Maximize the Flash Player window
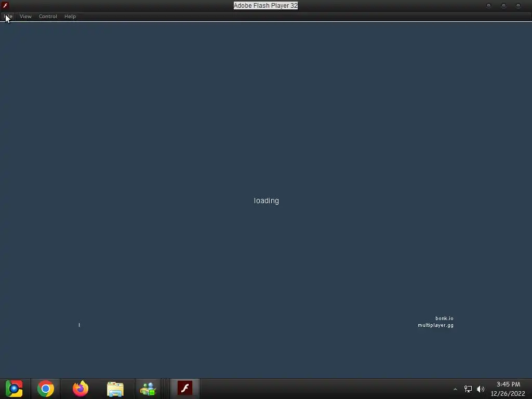This screenshot has height=399, width=532. click(503, 5)
